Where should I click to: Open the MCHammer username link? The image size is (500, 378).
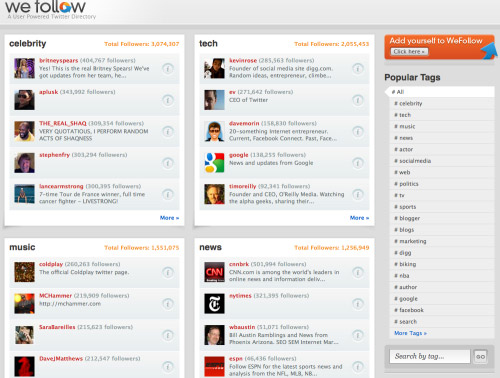pyautogui.click(x=55, y=296)
